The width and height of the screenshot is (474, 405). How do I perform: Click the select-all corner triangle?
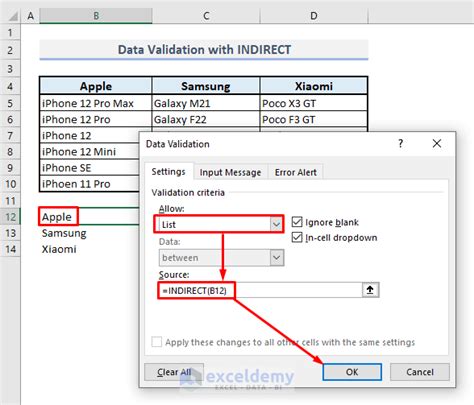tap(13, 16)
